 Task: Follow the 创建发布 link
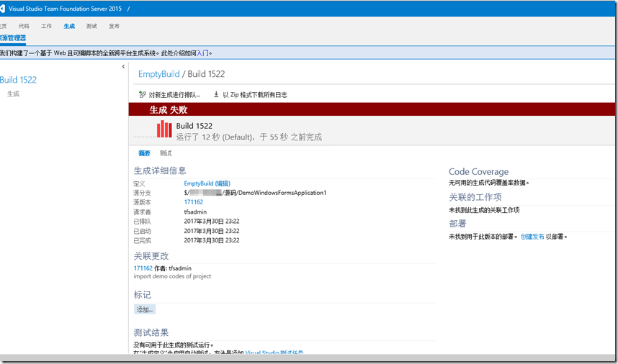(x=532, y=237)
